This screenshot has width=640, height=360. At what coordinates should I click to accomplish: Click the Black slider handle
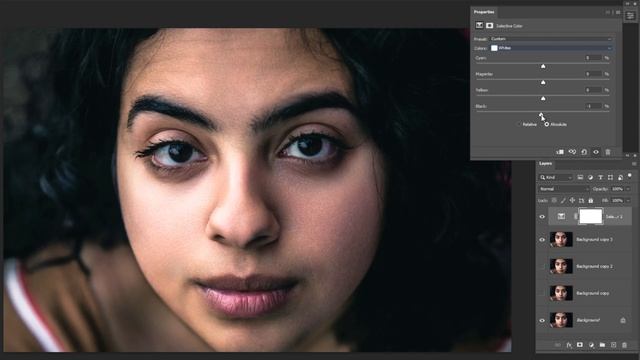coord(541,115)
